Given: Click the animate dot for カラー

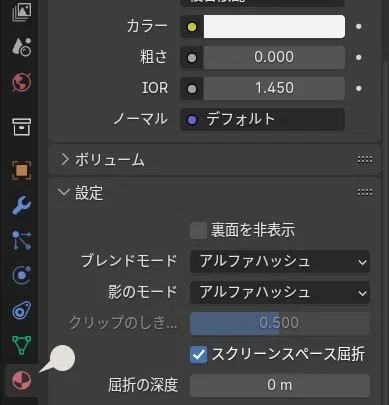Looking at the screenshot, I should 359,27.
